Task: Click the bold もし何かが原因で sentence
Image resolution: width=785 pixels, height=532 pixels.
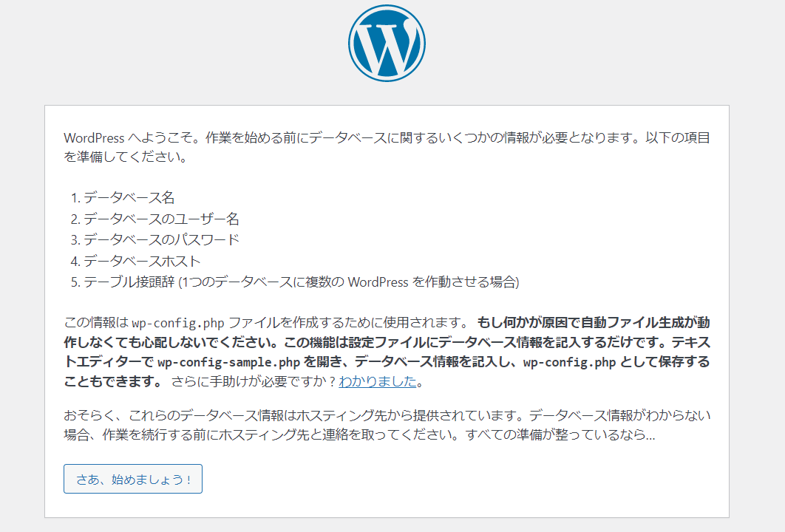Action: click(x=387, y=352)
